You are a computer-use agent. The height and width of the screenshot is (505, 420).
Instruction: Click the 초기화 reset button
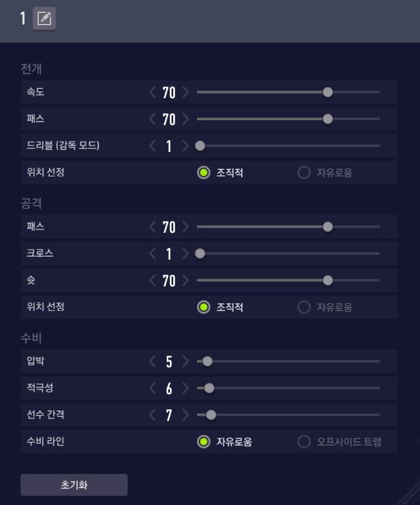click(x=74, y=485)
